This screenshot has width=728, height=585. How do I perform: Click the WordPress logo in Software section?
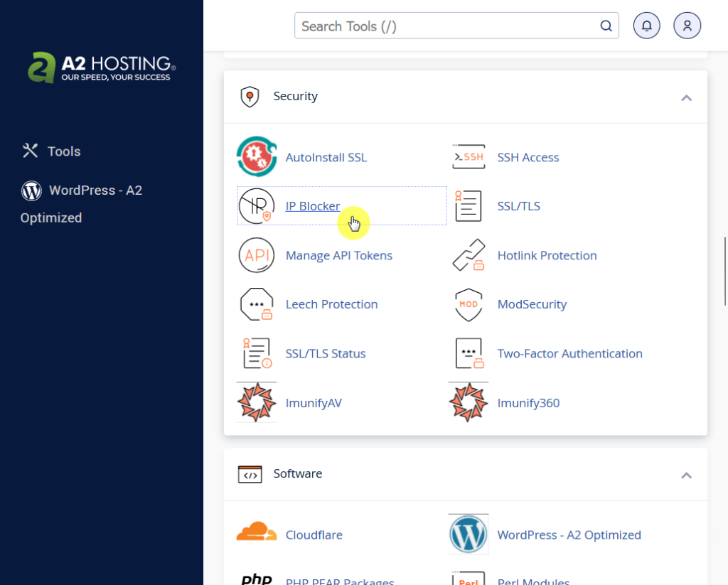[469, 534]
